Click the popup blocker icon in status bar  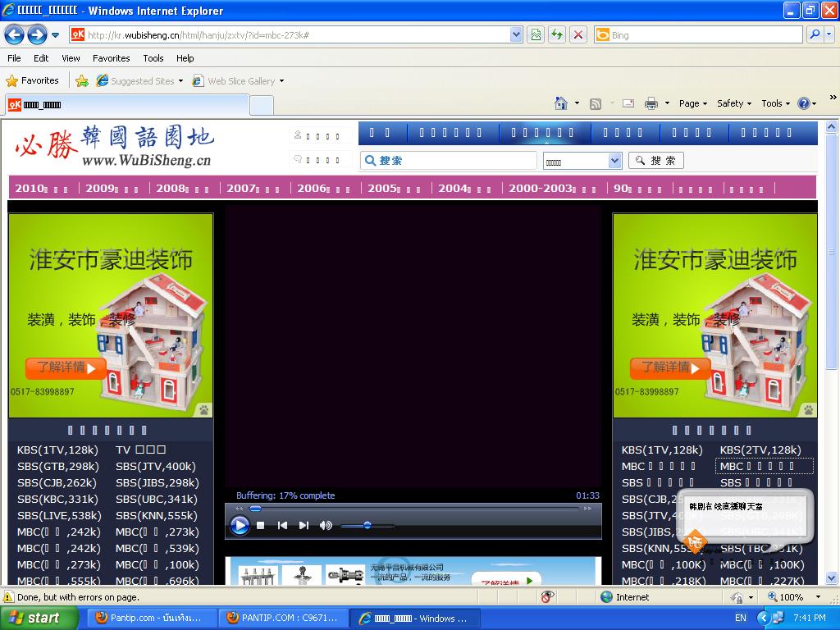pos(547,597)
